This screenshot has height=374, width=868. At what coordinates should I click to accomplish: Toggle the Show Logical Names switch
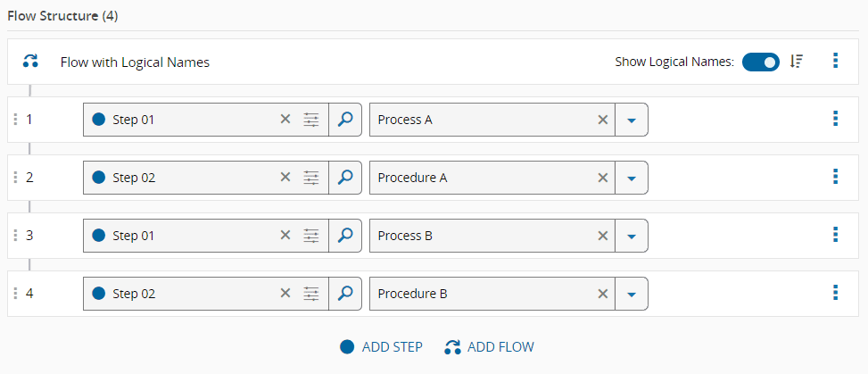[760, 62]
